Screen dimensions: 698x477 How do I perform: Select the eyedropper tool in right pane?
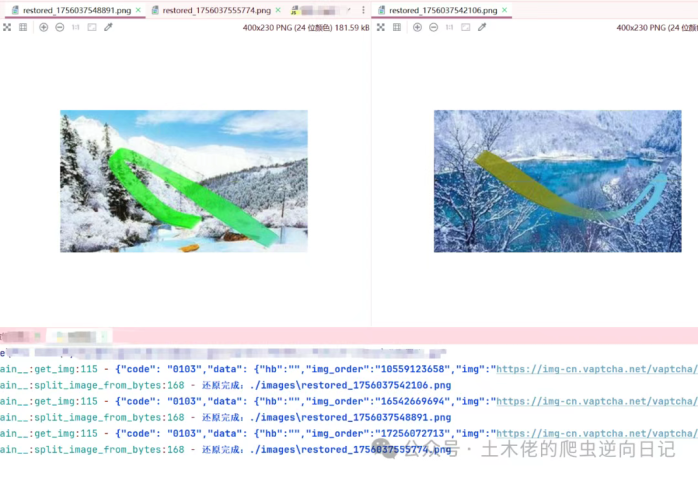[482, 27]
